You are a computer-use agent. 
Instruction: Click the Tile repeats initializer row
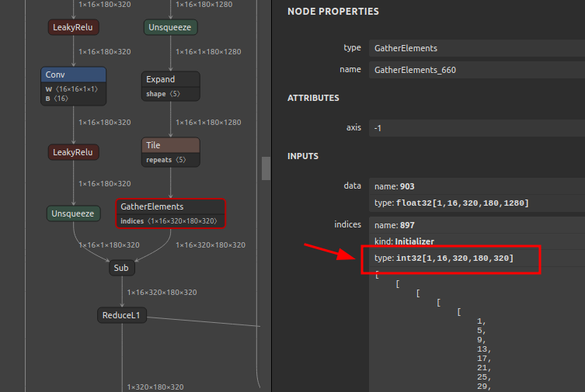(172, 160)
